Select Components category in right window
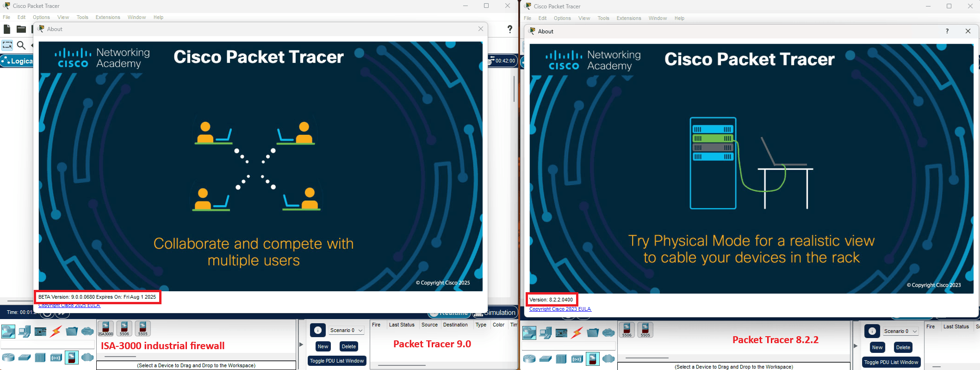Screen dimensions: 980x370 click(x=561, y=333)
